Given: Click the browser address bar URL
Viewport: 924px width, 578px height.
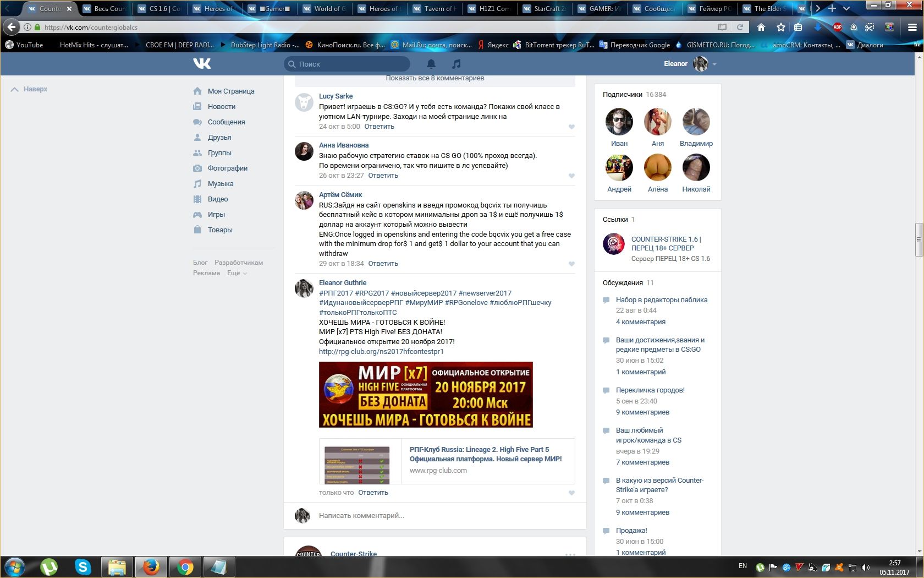Looking at the screenshot, I should coord(91,27).
